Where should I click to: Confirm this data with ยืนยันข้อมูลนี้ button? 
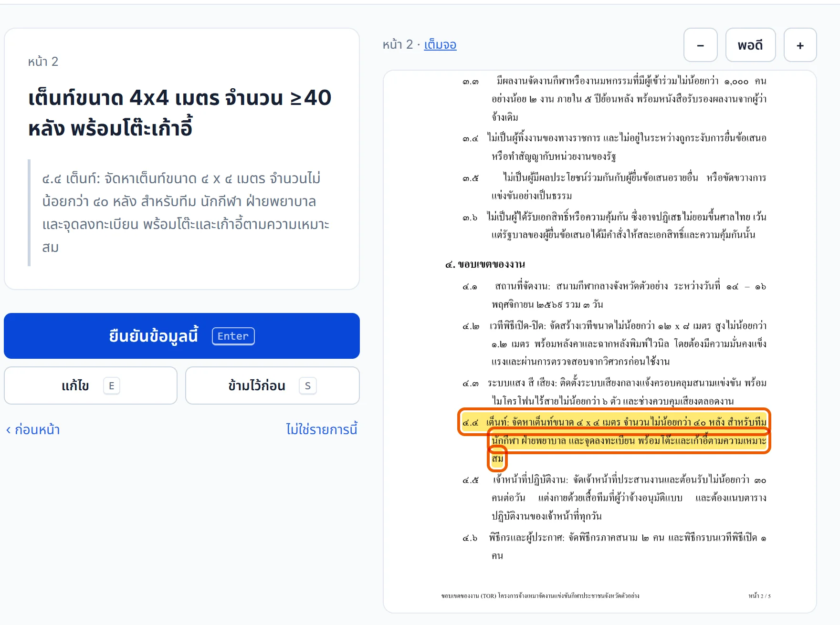pos(182,336)
